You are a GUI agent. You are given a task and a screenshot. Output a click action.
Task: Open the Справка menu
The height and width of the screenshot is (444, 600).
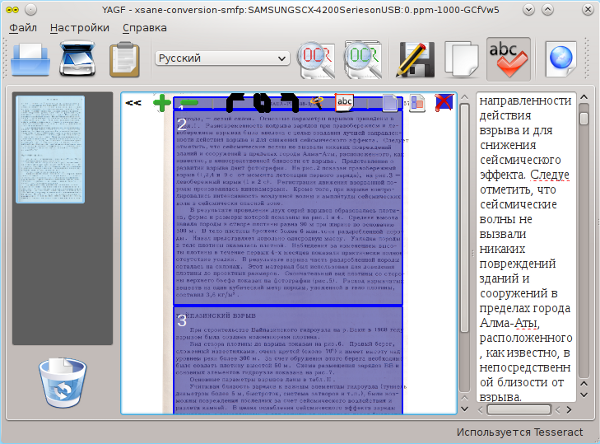coord(144,27)
